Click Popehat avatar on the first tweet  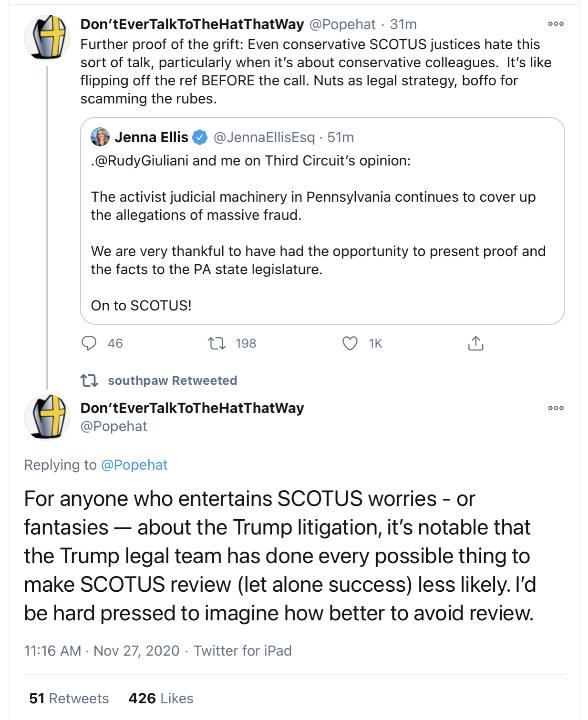click(x=47, y=38)
